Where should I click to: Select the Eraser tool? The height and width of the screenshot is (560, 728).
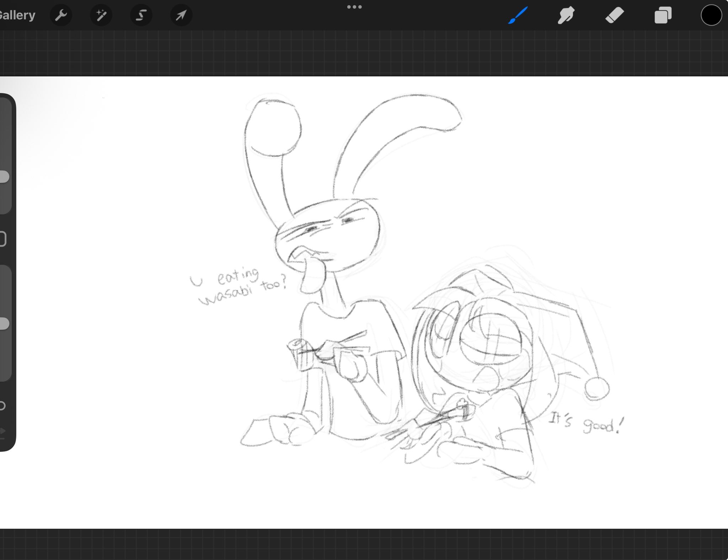[615, 15]
